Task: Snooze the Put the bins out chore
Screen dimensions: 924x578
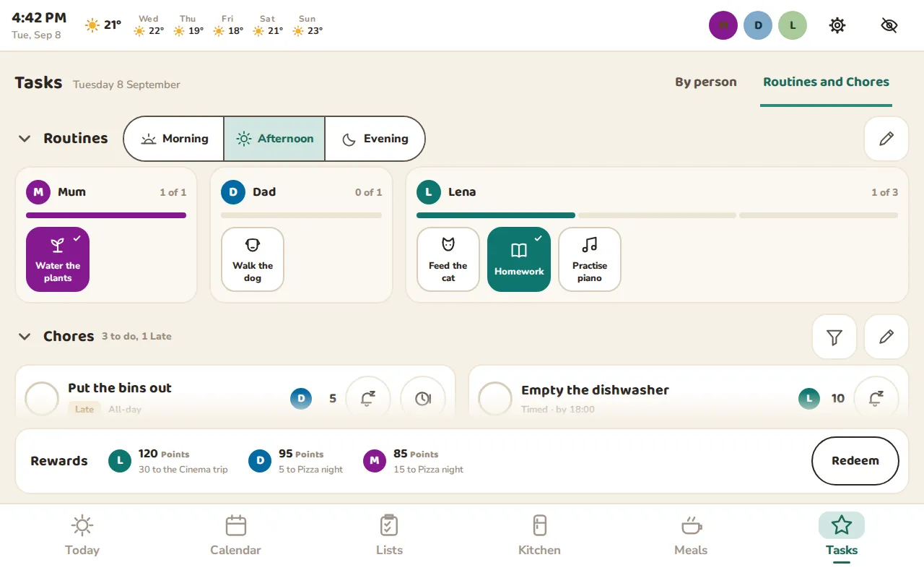Action: (368, 398)
